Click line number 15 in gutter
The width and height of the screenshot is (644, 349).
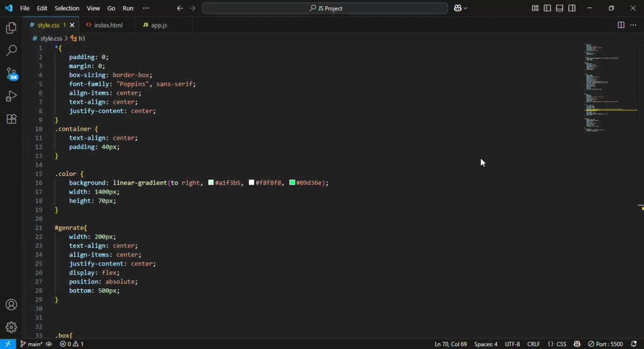39,174
